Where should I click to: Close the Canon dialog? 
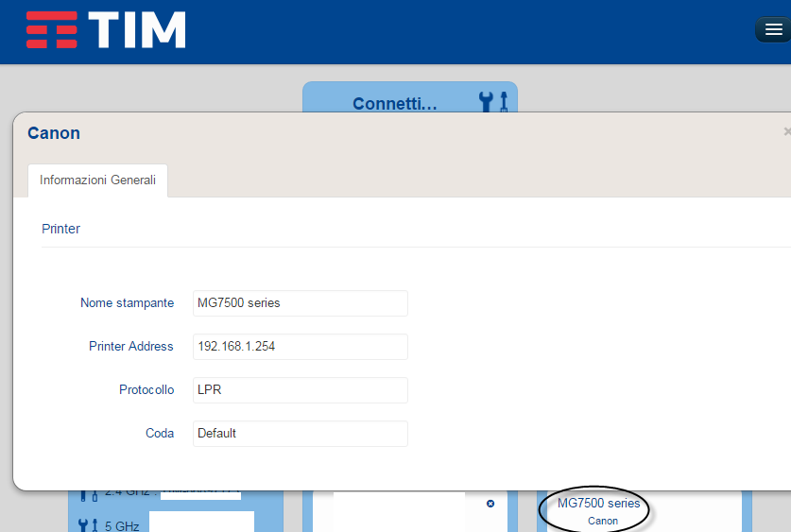point(787,131)
